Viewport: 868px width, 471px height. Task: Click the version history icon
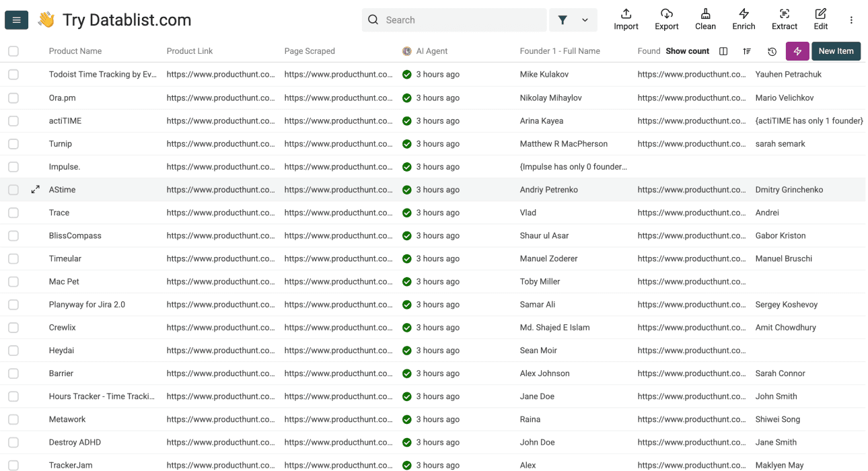(x=772, y=51)
